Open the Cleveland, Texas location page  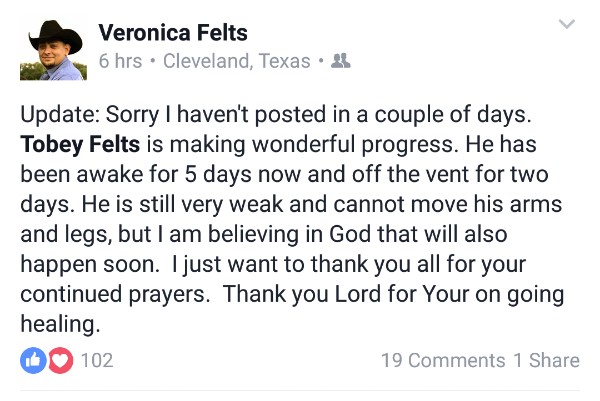236,61
